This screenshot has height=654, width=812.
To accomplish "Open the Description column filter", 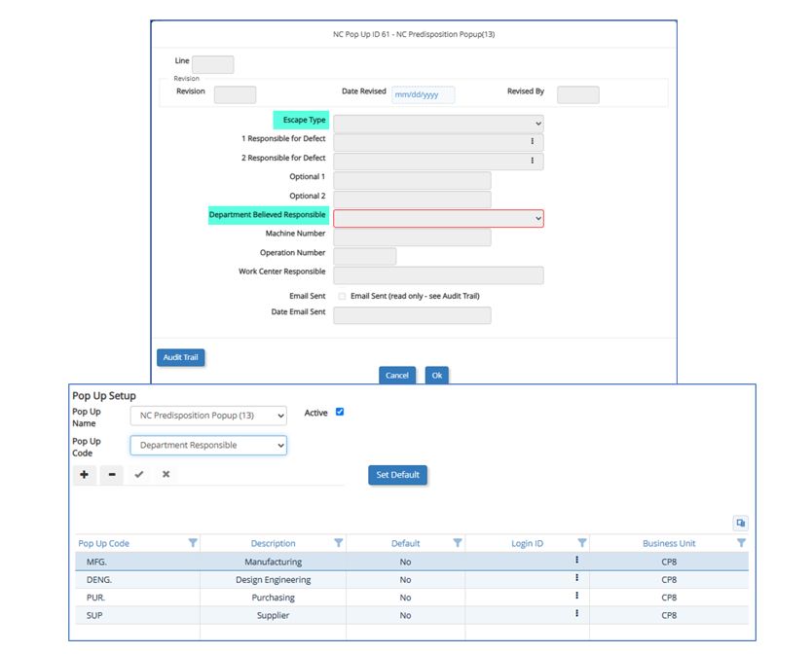I will (x=338, y=543).
